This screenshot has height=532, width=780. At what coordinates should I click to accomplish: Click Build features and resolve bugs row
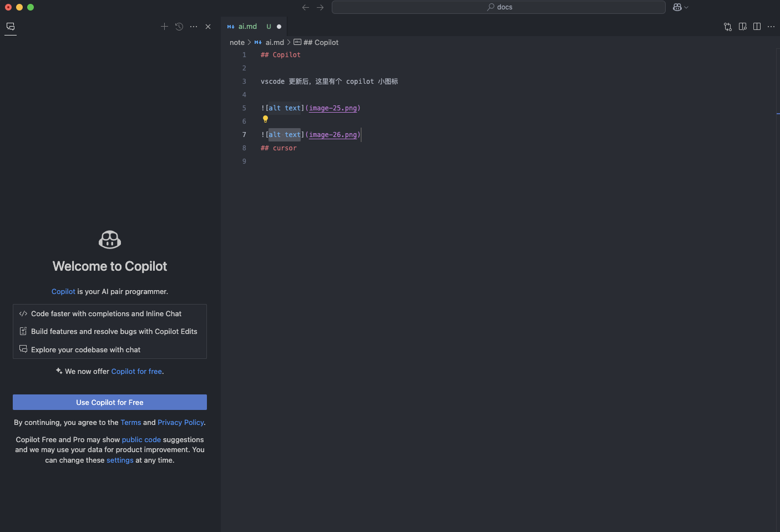tap(110, 332)
